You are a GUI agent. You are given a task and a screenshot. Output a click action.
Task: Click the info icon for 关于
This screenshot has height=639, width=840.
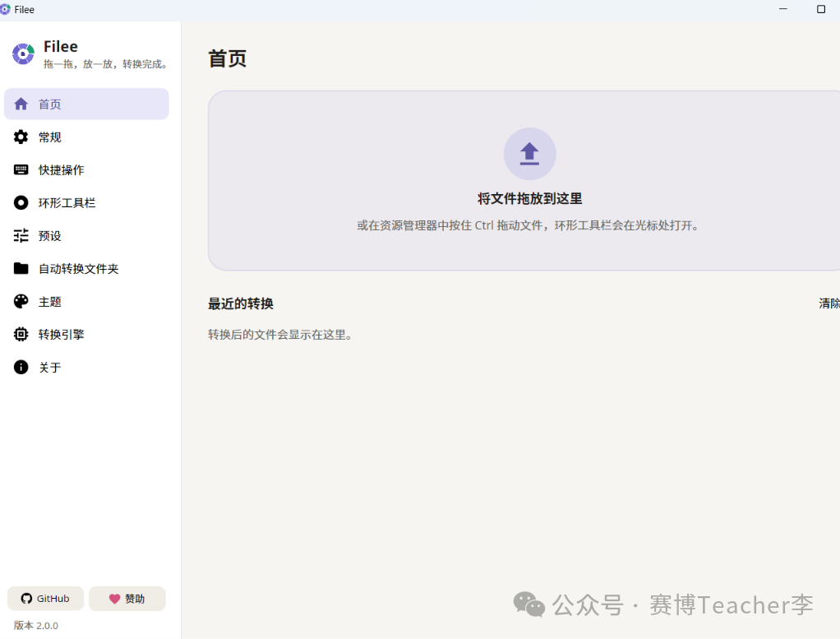[x=21, y=368]
